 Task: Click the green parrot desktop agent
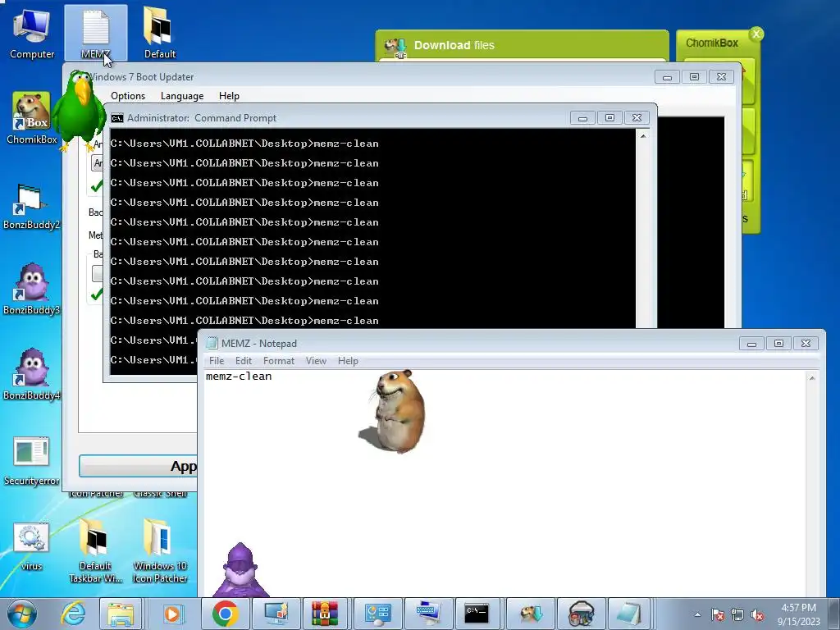[x=80, y=111]
